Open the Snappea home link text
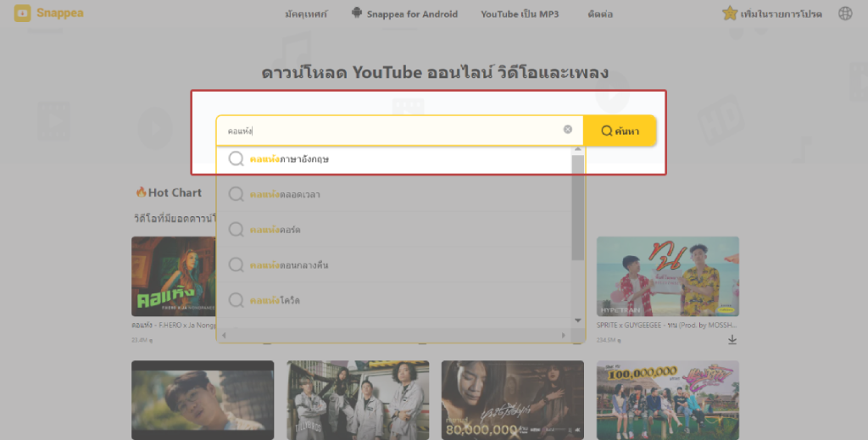This screenshot has height=440, width=868. 60,14
